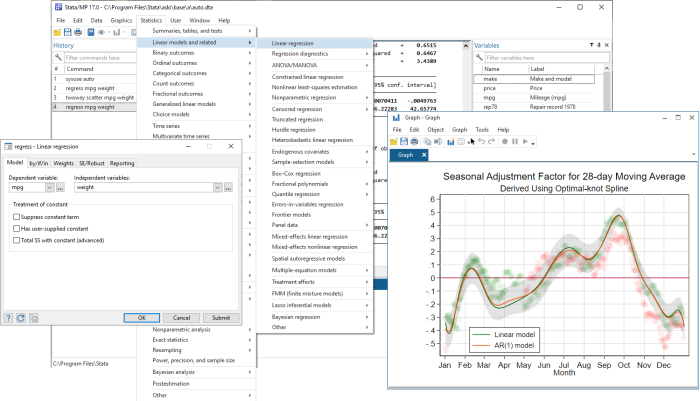Open dropdown arrow next to Viewer eye icon
Viewport: 700px width, 401px height.
108,32
